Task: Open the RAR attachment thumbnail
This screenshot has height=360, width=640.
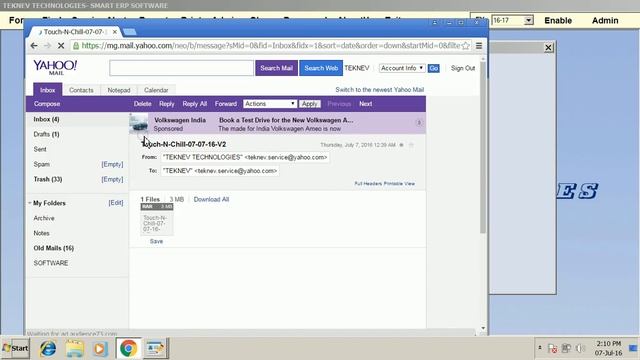Action: coord(157,219)
